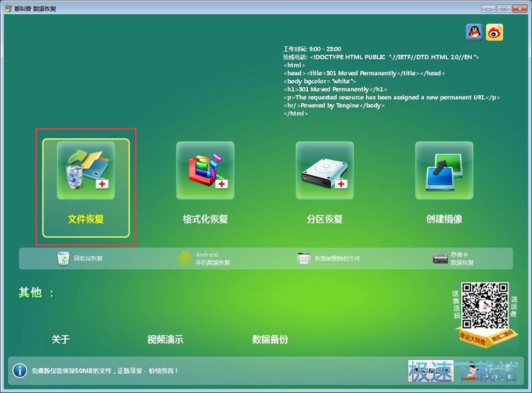The image size is (532, 393).
Task: Click the 工作时间: 9:00 - 23:00 text
Action: coord(312,49)
